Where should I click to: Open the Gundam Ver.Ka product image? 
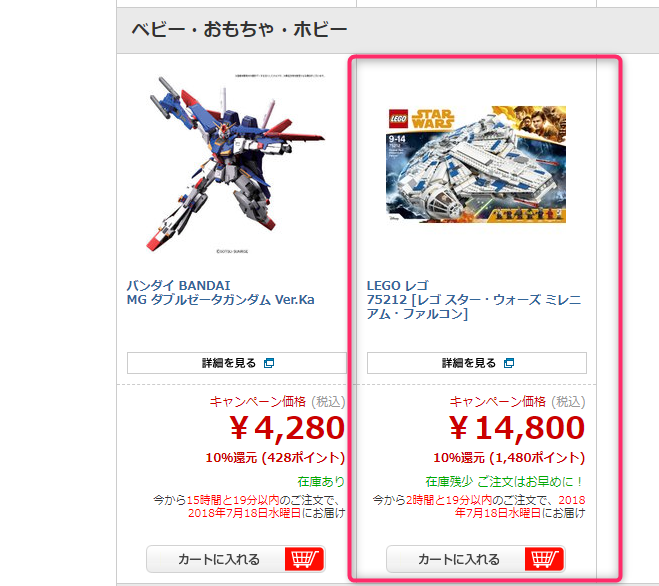pos(236,164)
